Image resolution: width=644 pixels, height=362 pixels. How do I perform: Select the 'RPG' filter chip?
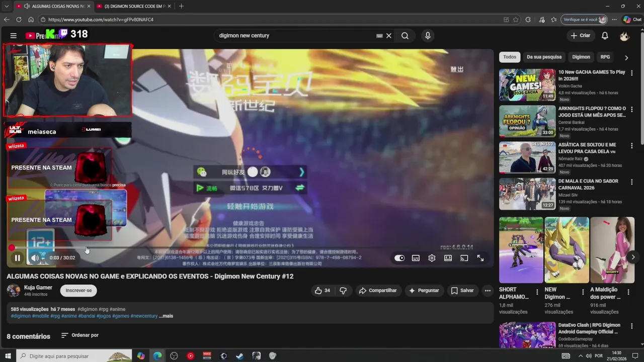pos(605,57)
